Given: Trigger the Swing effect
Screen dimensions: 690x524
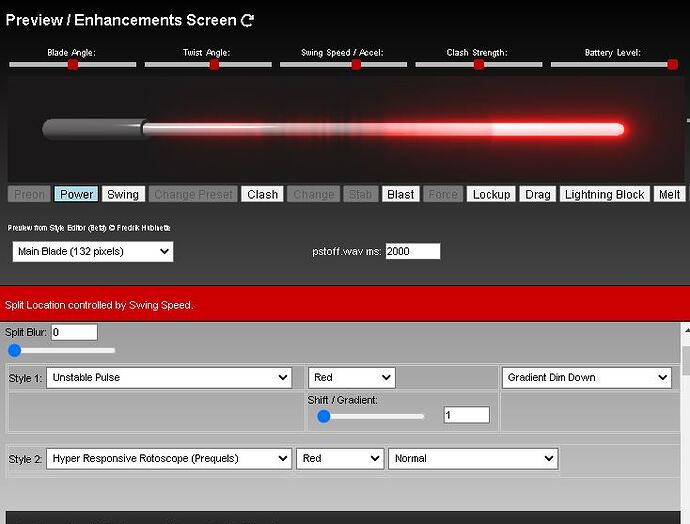Looking at the screenshot, I should pos(123,194).
